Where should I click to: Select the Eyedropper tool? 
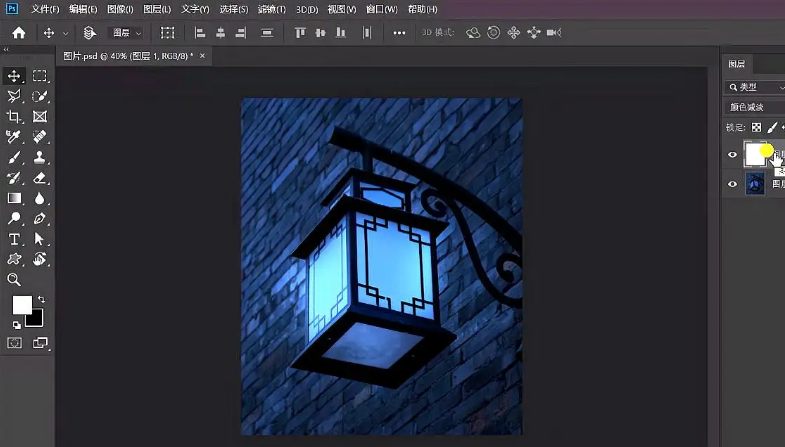tap(15, 137)
